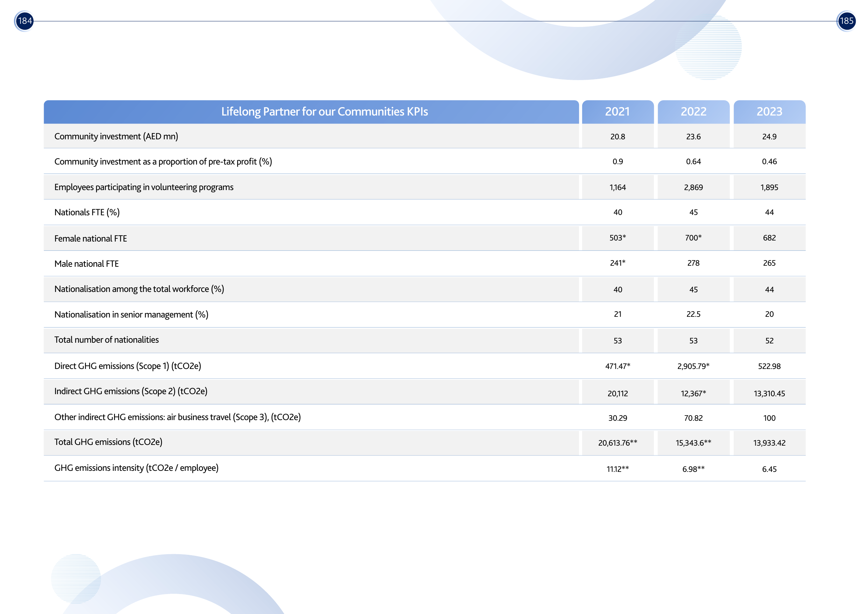Click the page number 184 badge
The width and height of the screenshot is (868, 614).
(24, 21)
